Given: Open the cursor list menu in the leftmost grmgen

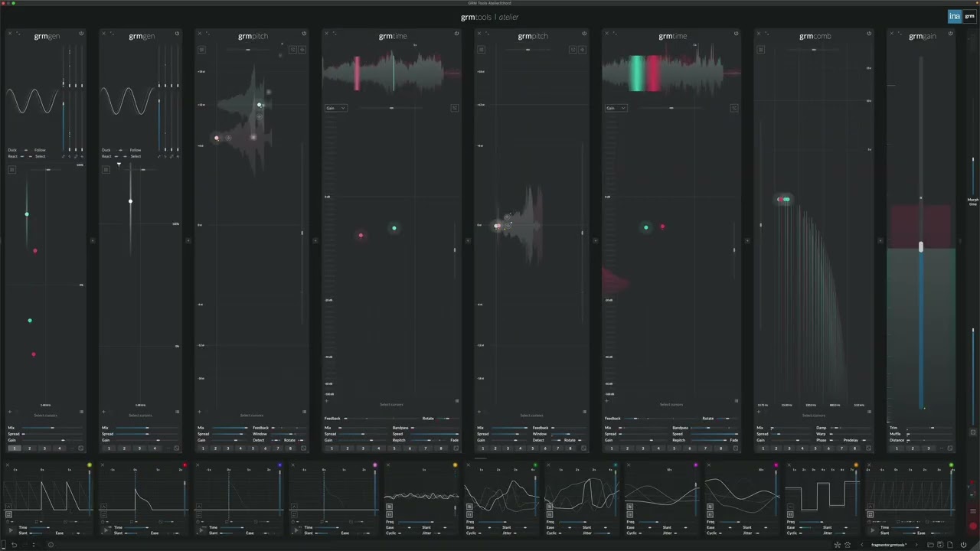Looking at the screenshot, I should click(x=81, y=412).
